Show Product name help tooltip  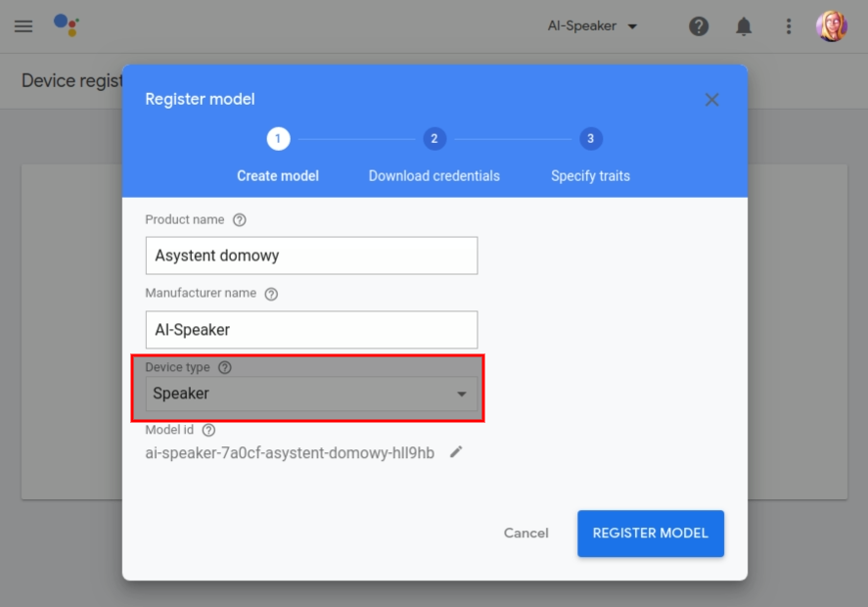click(239, 220)
